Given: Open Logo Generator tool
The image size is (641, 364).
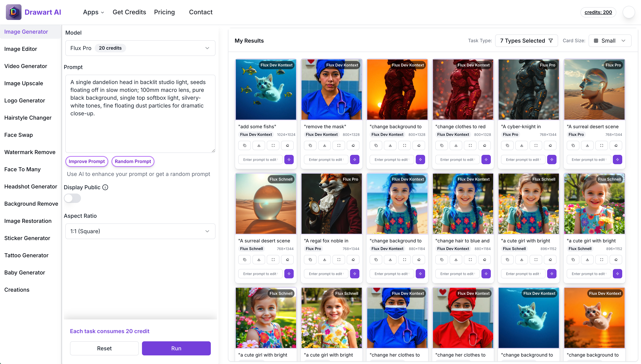Looking at the screenshot, I should click(x=25, y=100).
